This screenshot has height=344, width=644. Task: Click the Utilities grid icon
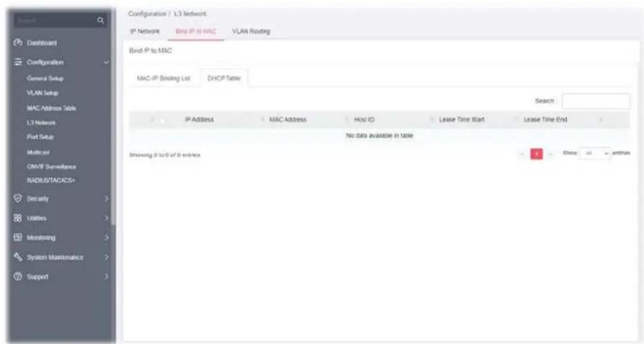(18, 218)
